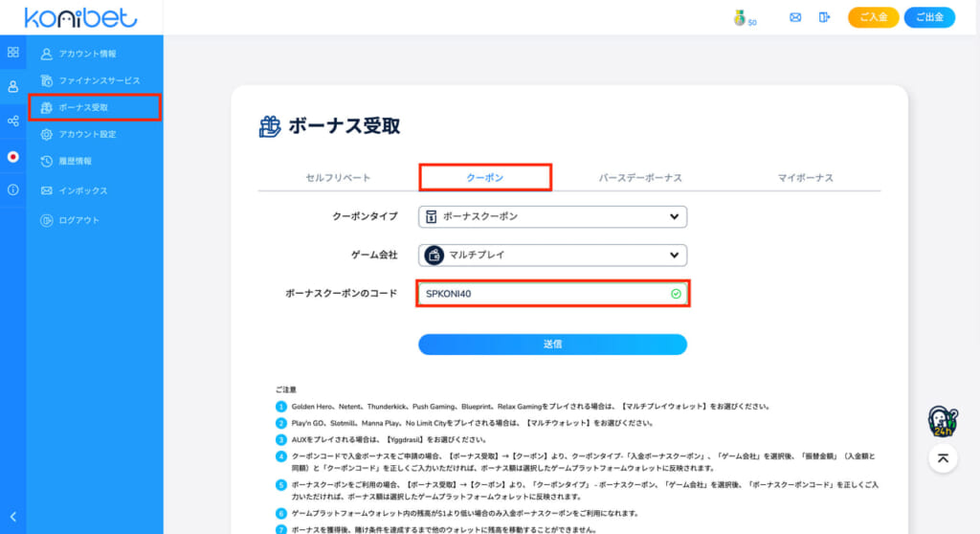Click the Japan flag language icon
Screen dimensions: 980x534
[13, 156]
